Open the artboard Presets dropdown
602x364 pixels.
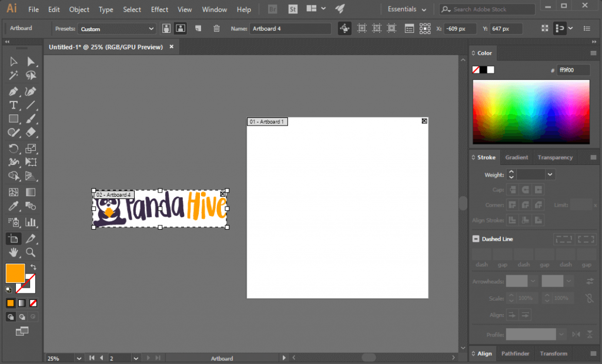point(116,28)
